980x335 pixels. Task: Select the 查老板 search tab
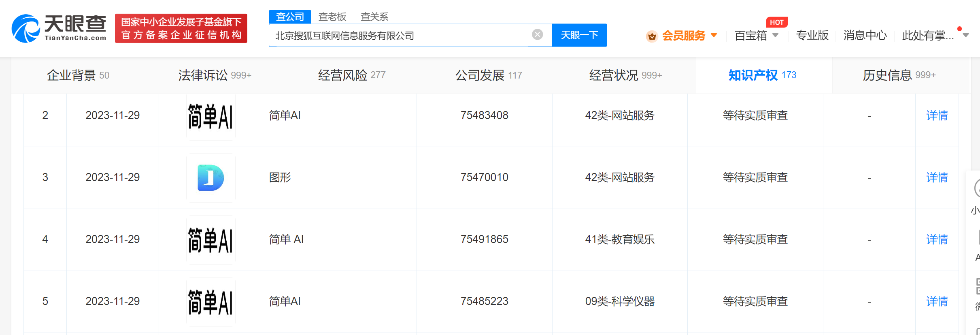pyautogui.click(x=332, y=17)
